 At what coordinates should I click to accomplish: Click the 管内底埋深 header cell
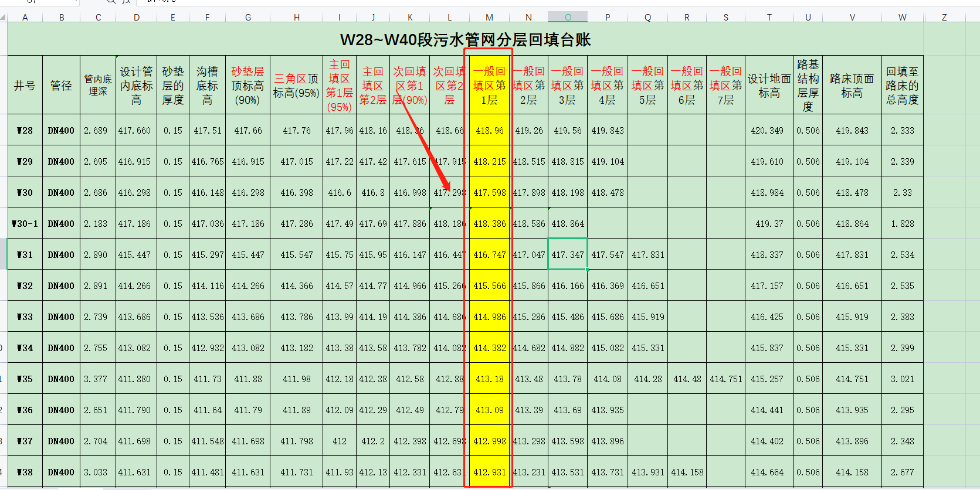pos(98,85)
